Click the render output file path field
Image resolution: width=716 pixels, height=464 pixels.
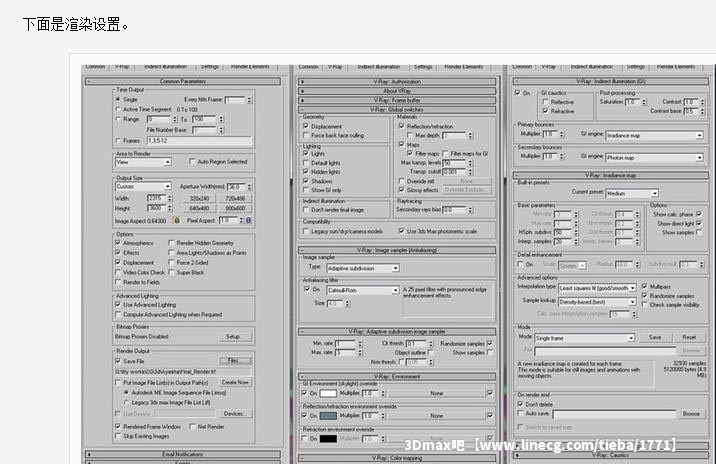(x=183, y=372)
